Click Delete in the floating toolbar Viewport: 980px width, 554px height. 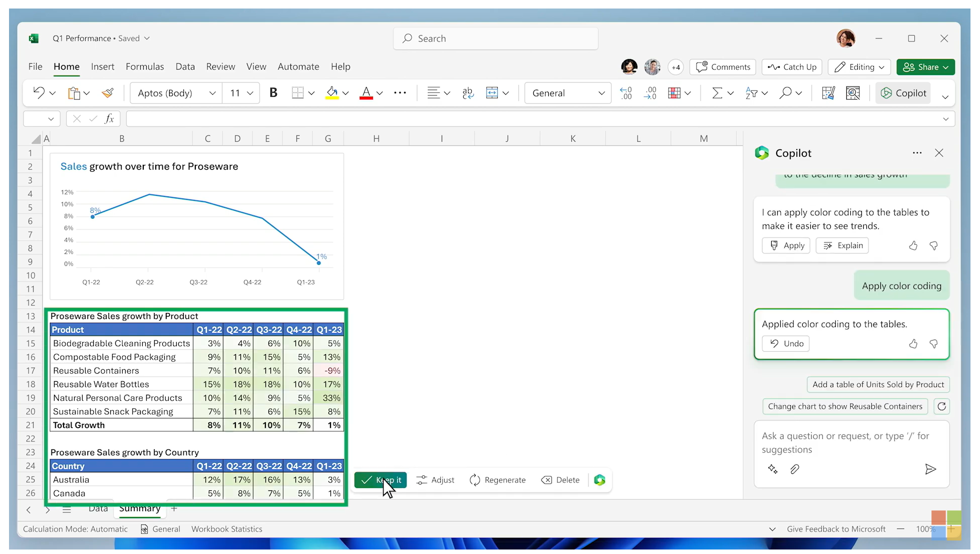(560, 480)
